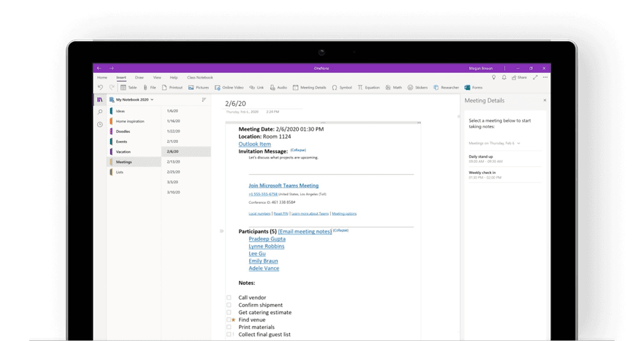Insert Forms from the ribbon
This screenshot has width=644, height=341.
473,87
